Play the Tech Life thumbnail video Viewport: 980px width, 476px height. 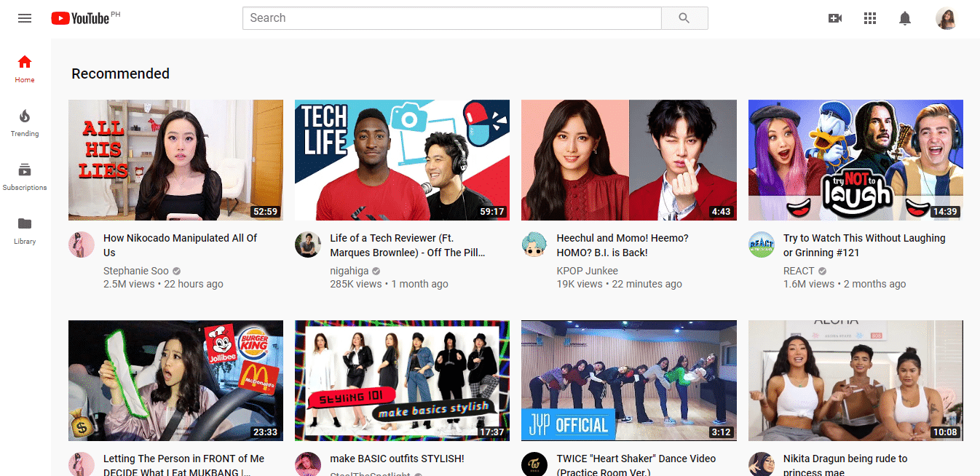point(402,160)
